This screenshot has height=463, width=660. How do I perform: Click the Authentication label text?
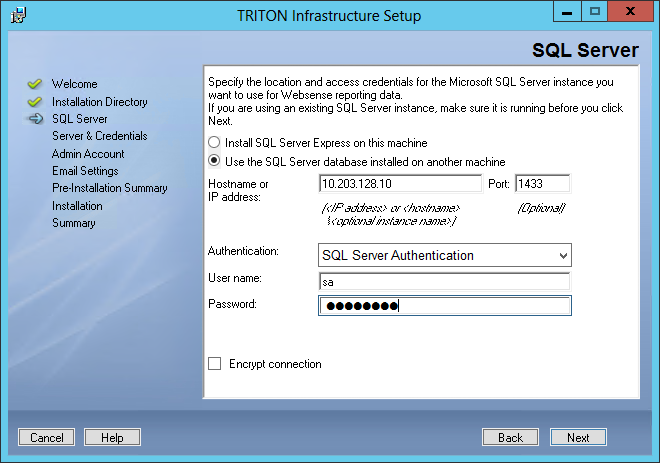(x=243, y=251)
